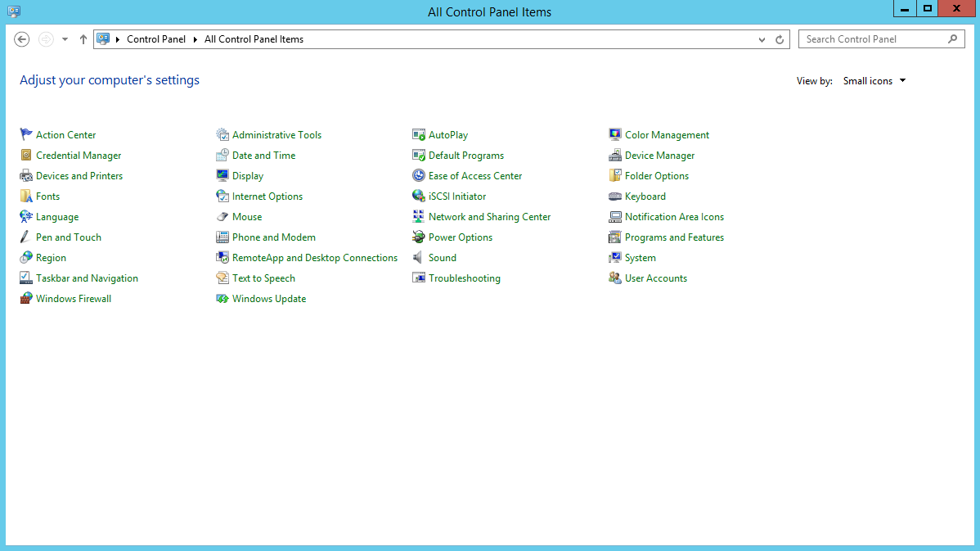Viewport: 980px width, 551px height.
Task: Click the iSCSI Initiator globe icon
Action: click(x=418, y=196)
